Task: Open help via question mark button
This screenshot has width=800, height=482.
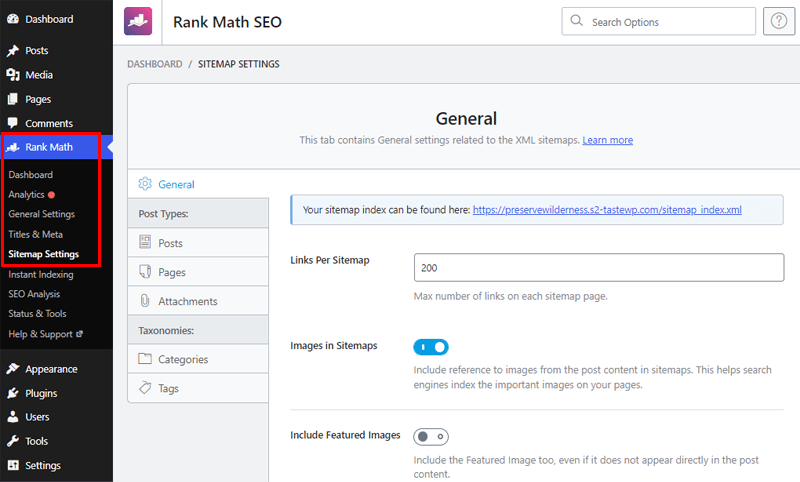Action: pyautogui.click(x=779, y=21)
